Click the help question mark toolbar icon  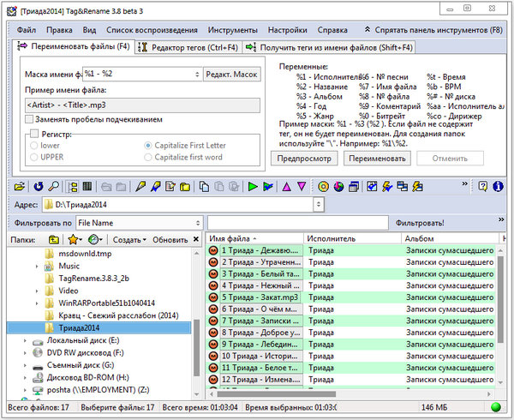coord(482,186)
